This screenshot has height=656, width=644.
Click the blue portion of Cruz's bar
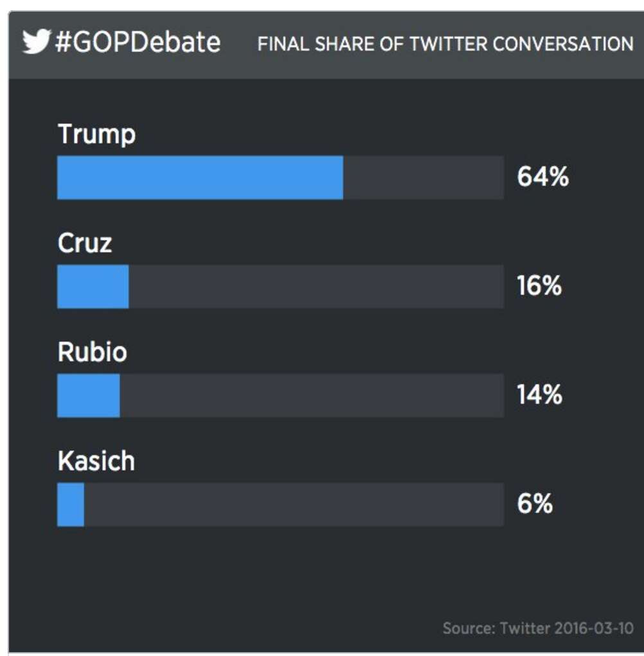(93, 286)
